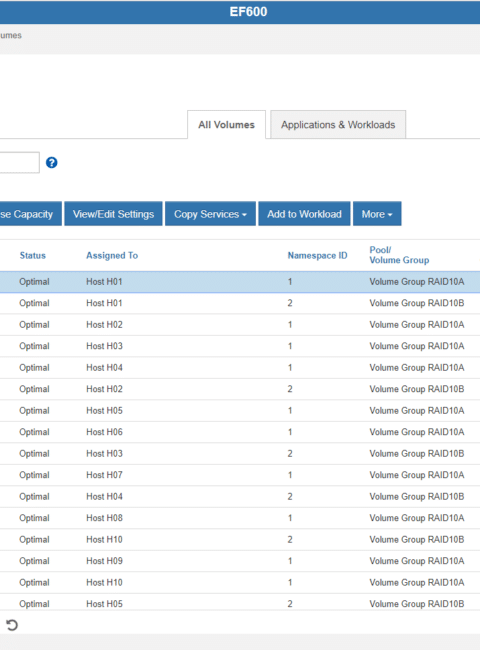480x650 pixels.
Task: Click inside the filter input field
Action: click(19, 162)
